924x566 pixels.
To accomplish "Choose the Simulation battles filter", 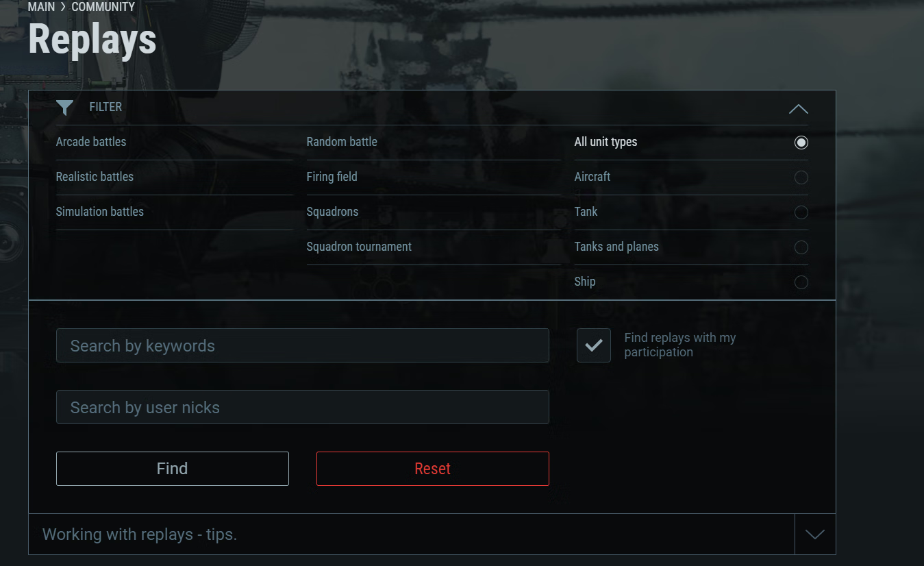I will tap(100, 212).
